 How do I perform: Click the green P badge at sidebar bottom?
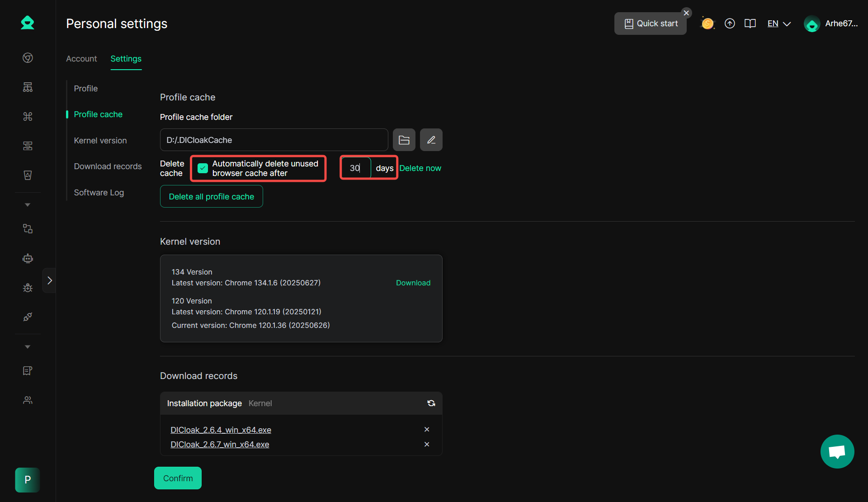coord(28,480)
